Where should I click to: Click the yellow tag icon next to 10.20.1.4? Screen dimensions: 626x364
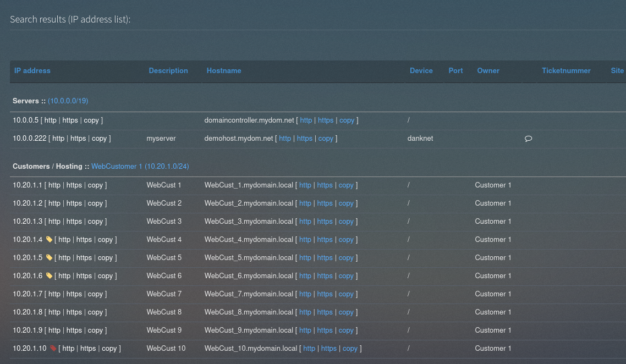(48, 239)
